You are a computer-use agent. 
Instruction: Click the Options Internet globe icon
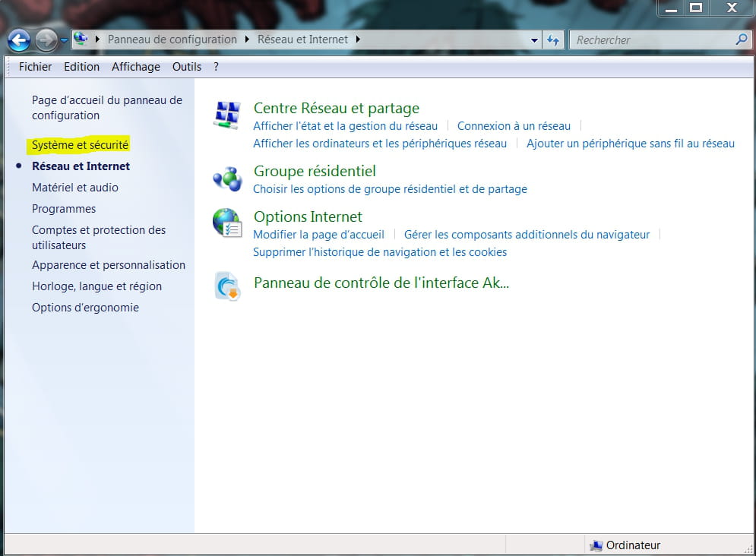pyautogui.click(x=227, y=223)
